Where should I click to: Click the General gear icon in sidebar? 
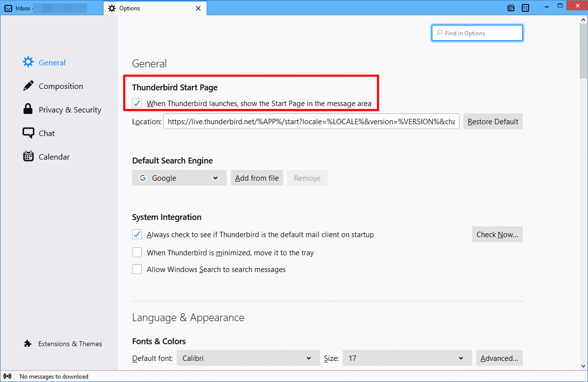coord(28,62)
